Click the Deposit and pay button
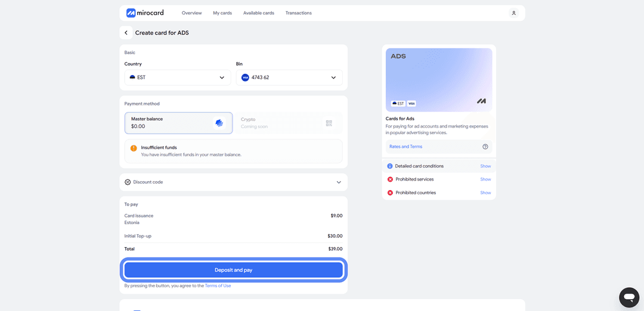The height and width of the screenshot is (311, 644). click(x=233, y=270)
